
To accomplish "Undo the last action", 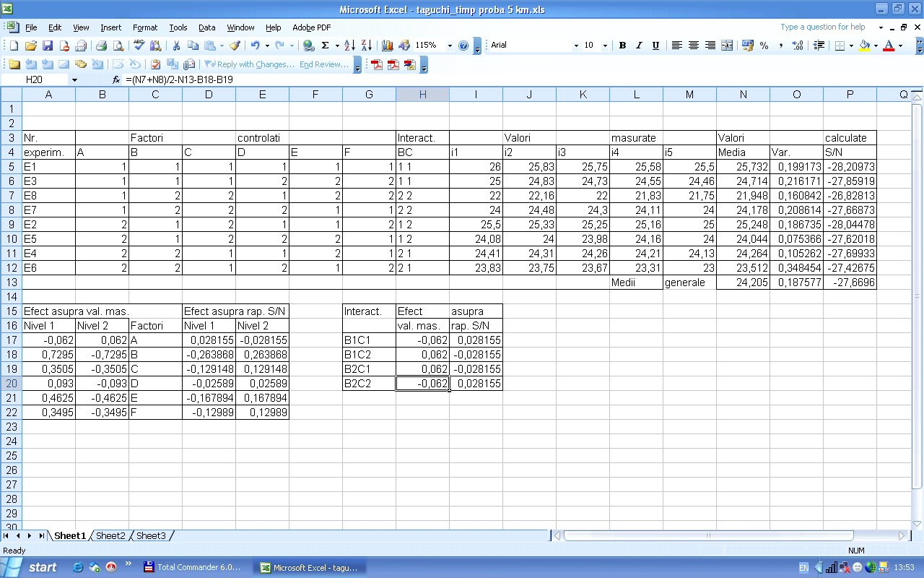I will pyautogui.click(x=255, y=46).
